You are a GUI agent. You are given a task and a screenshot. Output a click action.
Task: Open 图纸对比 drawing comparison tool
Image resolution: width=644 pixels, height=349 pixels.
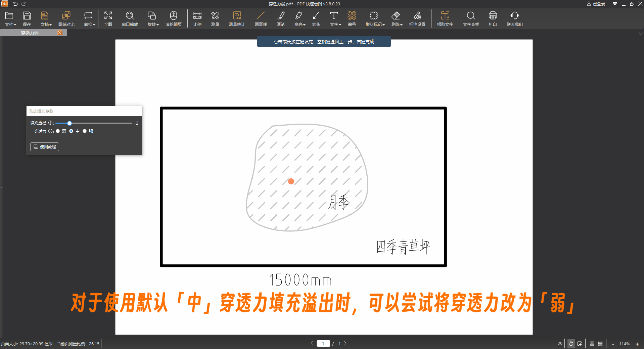66,19
